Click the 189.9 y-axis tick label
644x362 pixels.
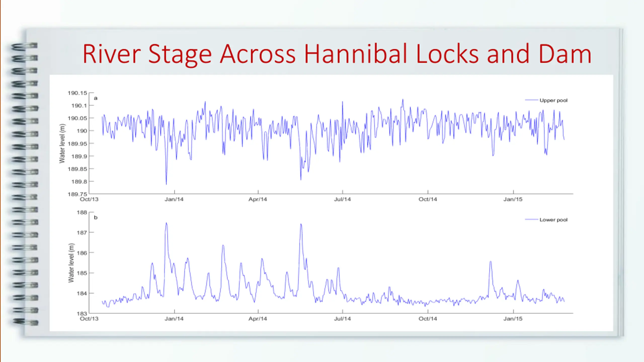79,156
